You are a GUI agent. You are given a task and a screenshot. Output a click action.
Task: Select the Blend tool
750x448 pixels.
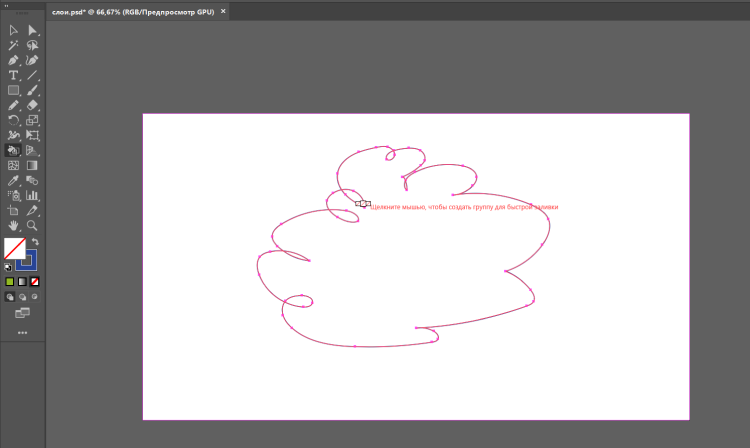pyautogui.click(x=32, y=180)
